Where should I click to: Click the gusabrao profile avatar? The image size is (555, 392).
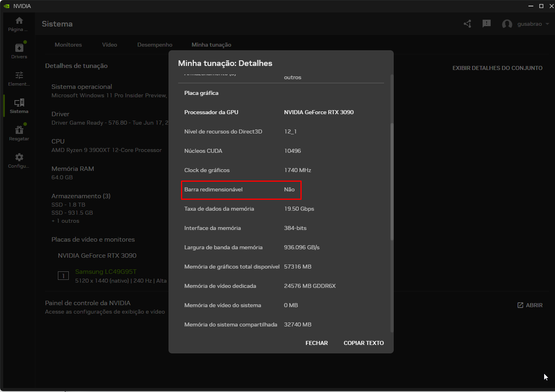coord(507,24)
